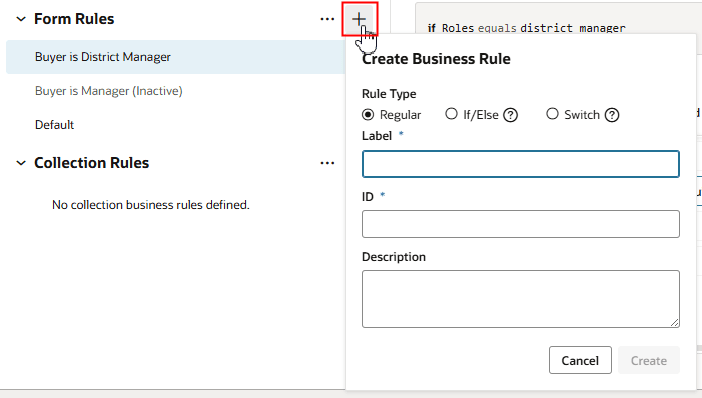Select the If/Else rule type
This screenshot has height=398, width=702.
[451, 114]
